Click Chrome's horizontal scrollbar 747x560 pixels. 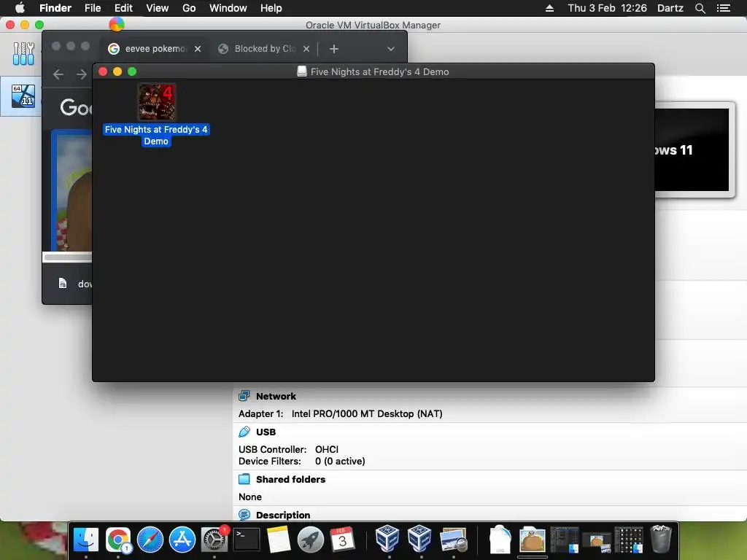pyautogui.click(x=68, y=257)
